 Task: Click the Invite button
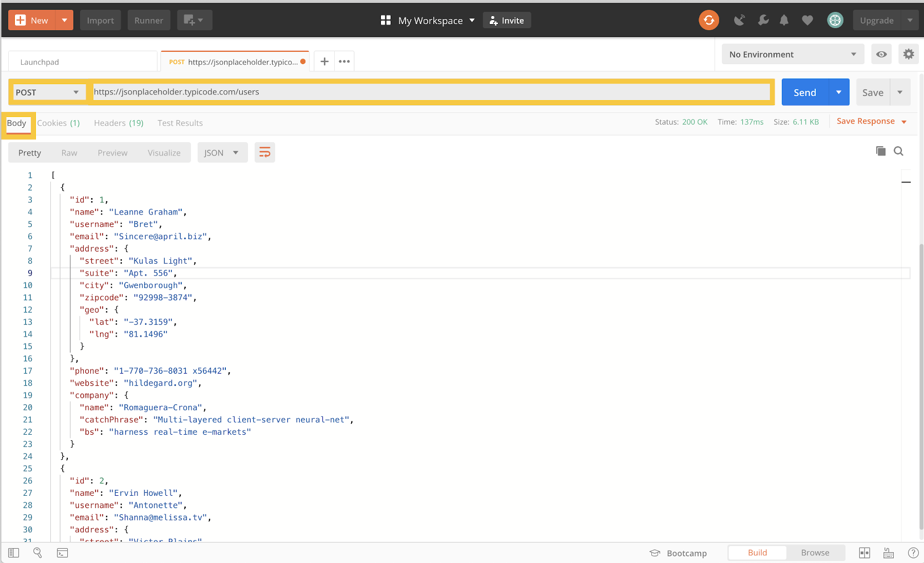click(x=507, y=21)
